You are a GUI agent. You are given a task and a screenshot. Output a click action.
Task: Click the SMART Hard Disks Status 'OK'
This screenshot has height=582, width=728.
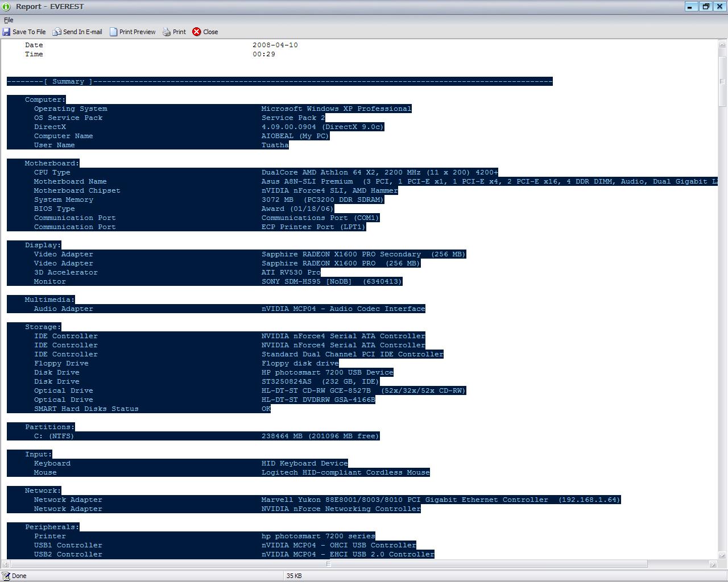click(x=266, y=409)
